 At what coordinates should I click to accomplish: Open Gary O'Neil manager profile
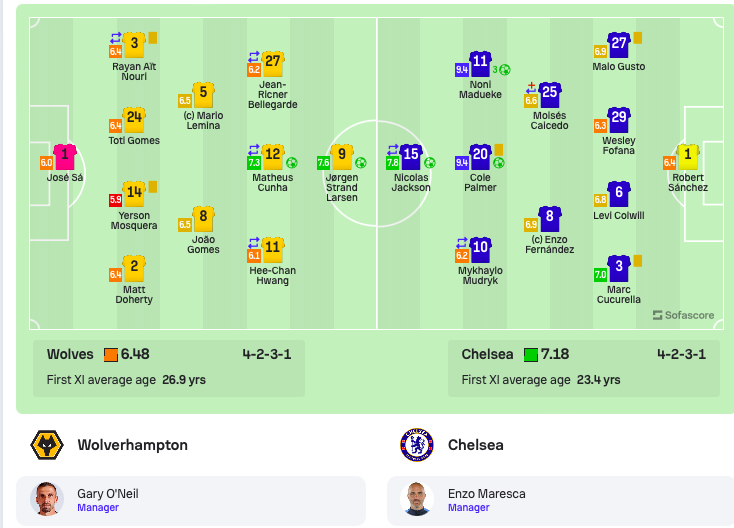pyautogui.click(x=191, y=501)
